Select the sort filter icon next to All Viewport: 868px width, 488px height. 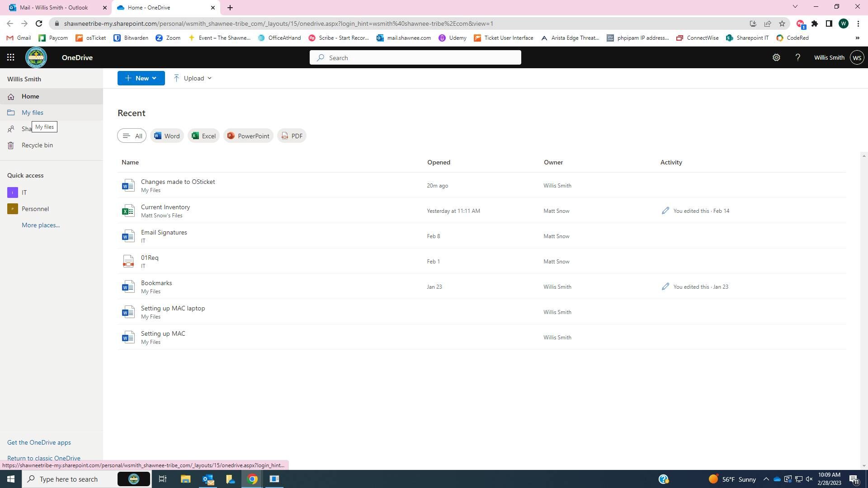click(127, 136)
